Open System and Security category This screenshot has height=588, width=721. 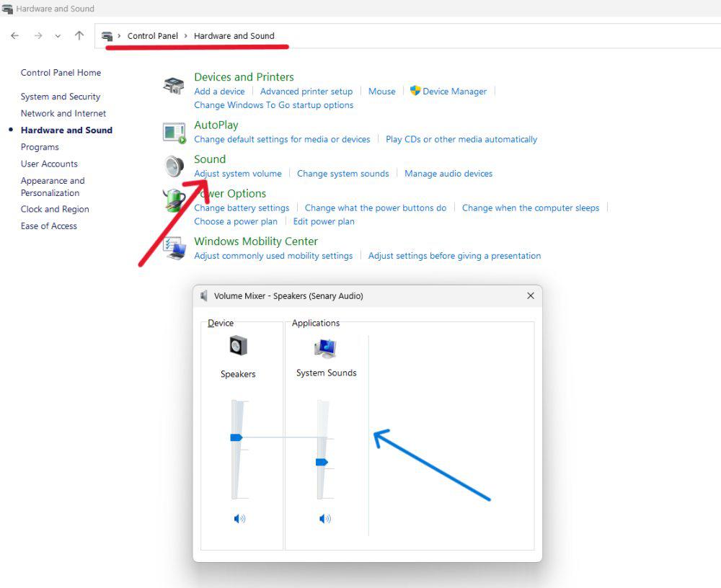tap(61, 97)
